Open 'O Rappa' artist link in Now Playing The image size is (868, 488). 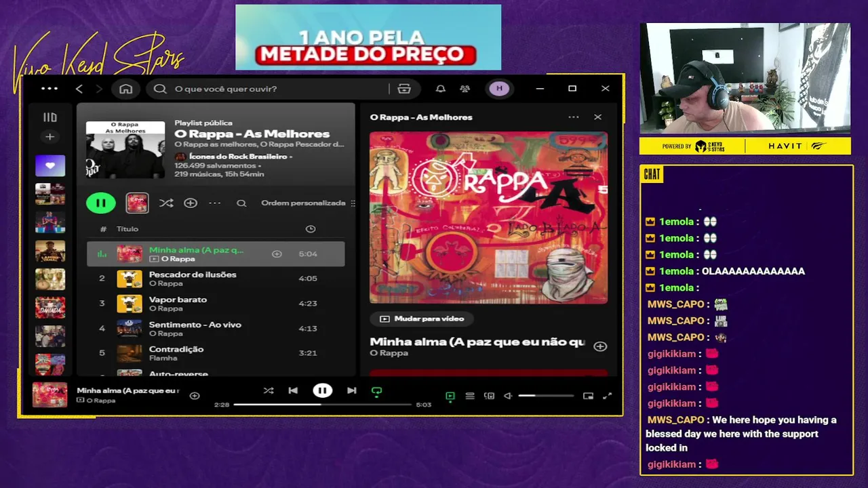(389, 353)
